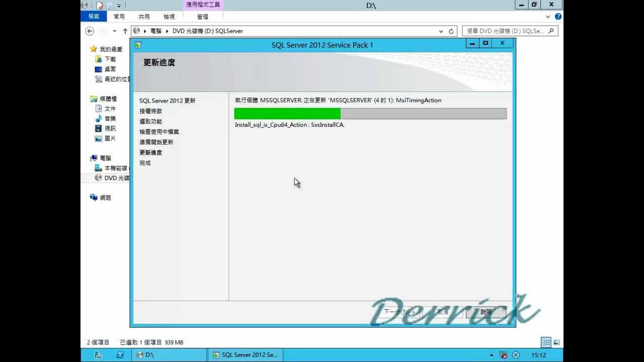This screenshot has width=644, height=362.
Task: Launch PowerShell from the taskbar
Action: point(120,355)
